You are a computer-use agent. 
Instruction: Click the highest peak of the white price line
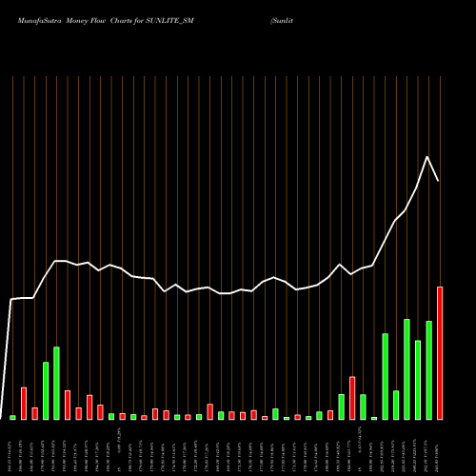coord(427,157)
